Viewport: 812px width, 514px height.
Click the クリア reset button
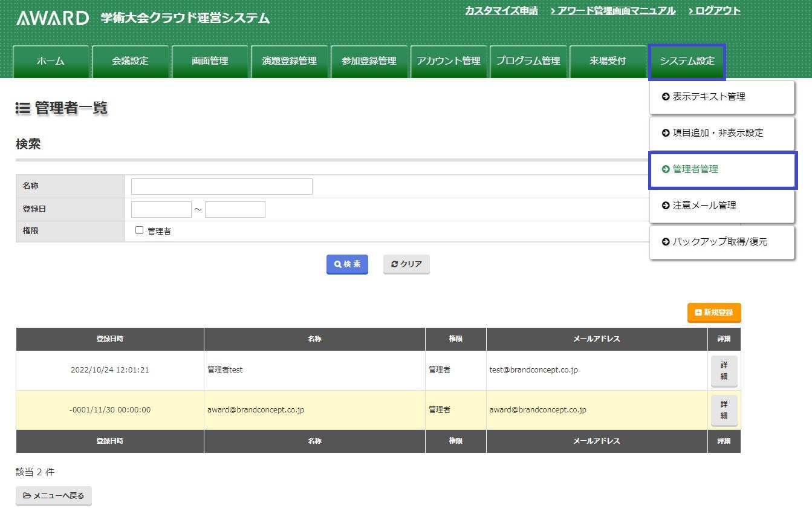pyautogui.click(x=406, y=264)
